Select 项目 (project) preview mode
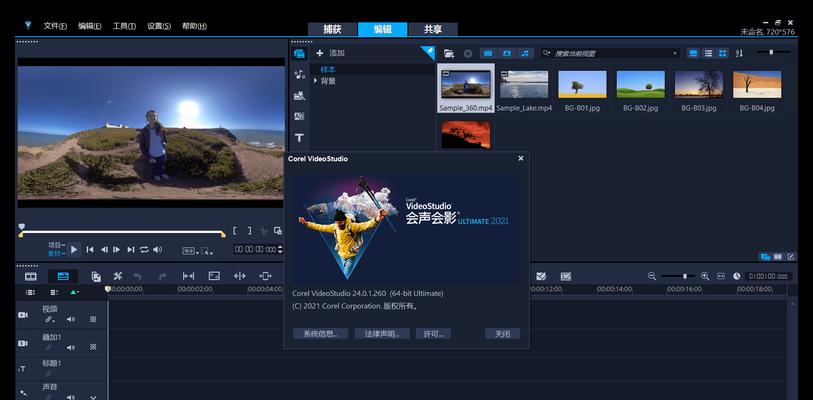Image resolution: width=813 pixels, height=400 pixels. [x=57, y=245]
